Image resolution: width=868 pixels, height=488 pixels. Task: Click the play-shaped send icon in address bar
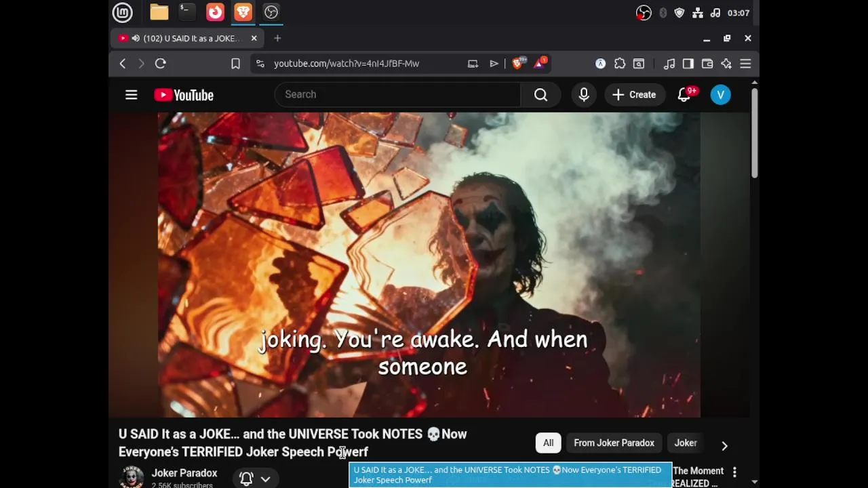click(494, 64)
